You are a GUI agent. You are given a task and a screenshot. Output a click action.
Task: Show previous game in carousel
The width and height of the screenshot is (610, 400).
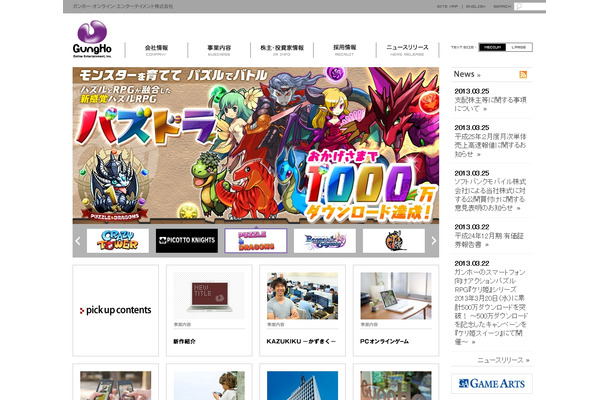click(x=78, y=241)
